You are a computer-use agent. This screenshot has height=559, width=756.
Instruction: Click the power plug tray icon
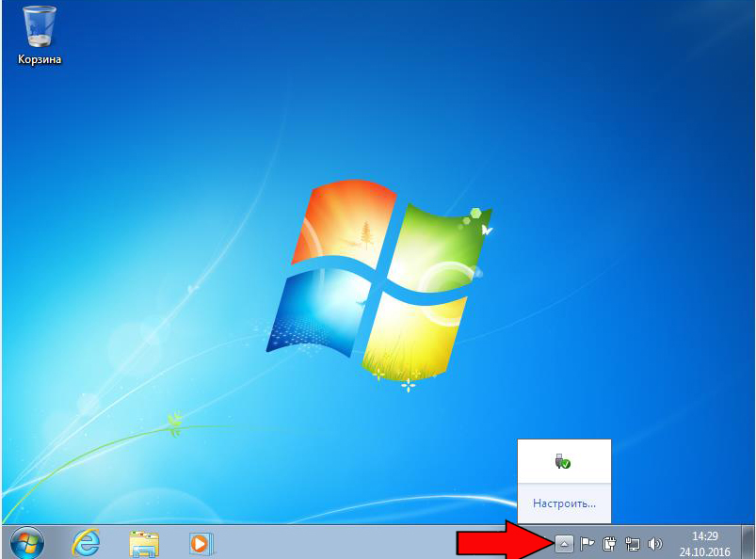click(609, 544)
